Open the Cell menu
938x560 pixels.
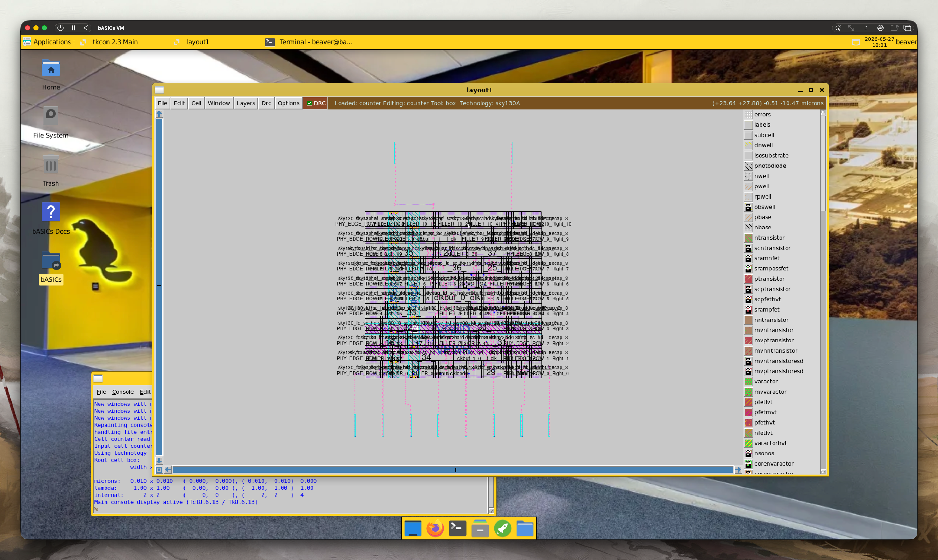tap(196, 103)
